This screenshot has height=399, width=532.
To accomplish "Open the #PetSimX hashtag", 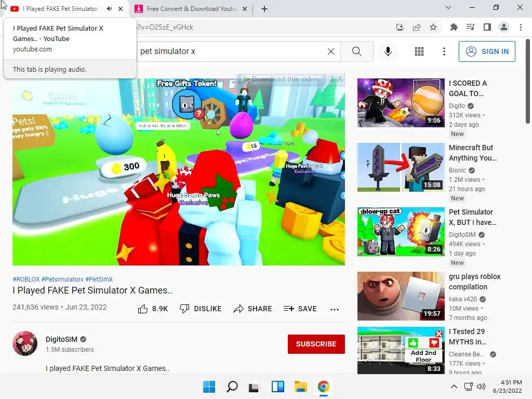I will coord(99,279).
